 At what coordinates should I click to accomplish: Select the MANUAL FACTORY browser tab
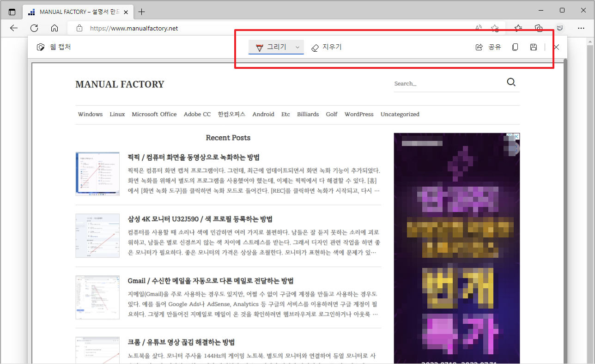click(x=78, y=12)
